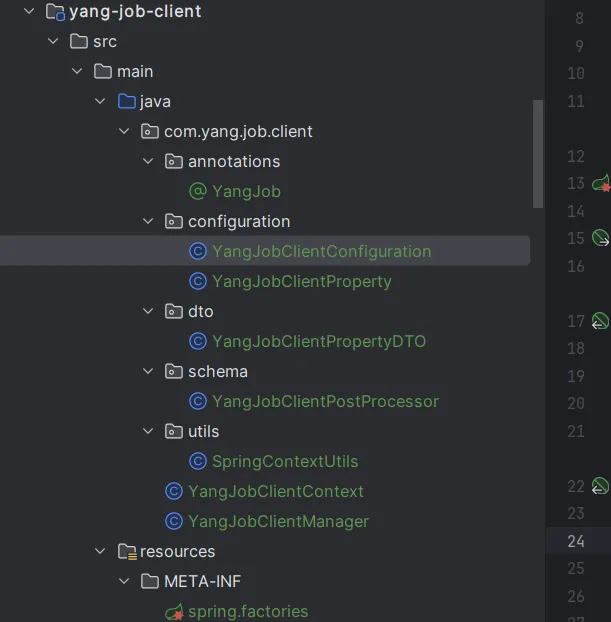This screenshot has width=611, height=622.
Task: Click the Spring bean gutter icon on line 13
Action: tap(601, 183)
